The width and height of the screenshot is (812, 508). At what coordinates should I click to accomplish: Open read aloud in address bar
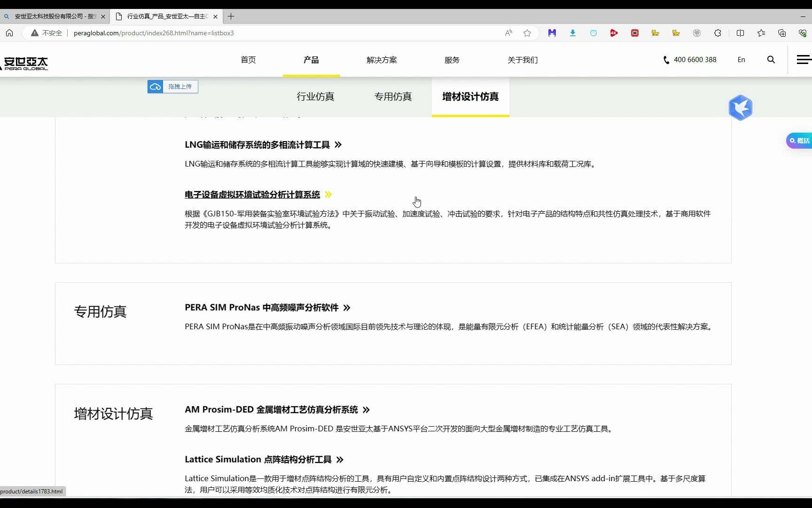click(x=508, y=33)
